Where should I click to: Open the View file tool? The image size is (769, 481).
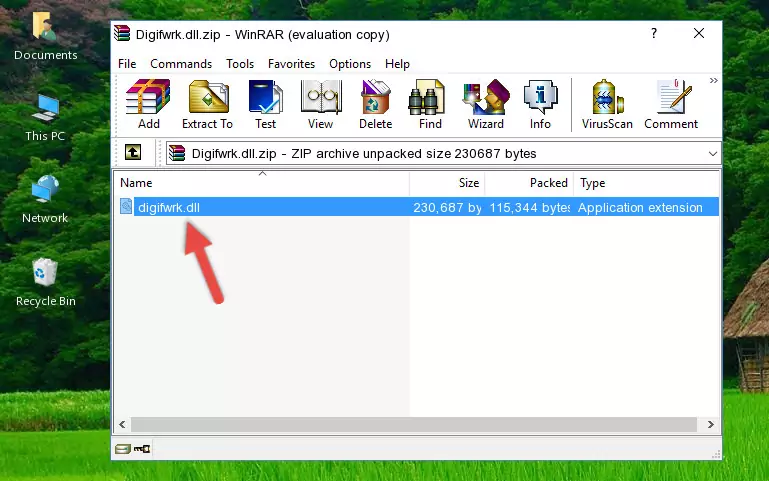click(321, 104)
